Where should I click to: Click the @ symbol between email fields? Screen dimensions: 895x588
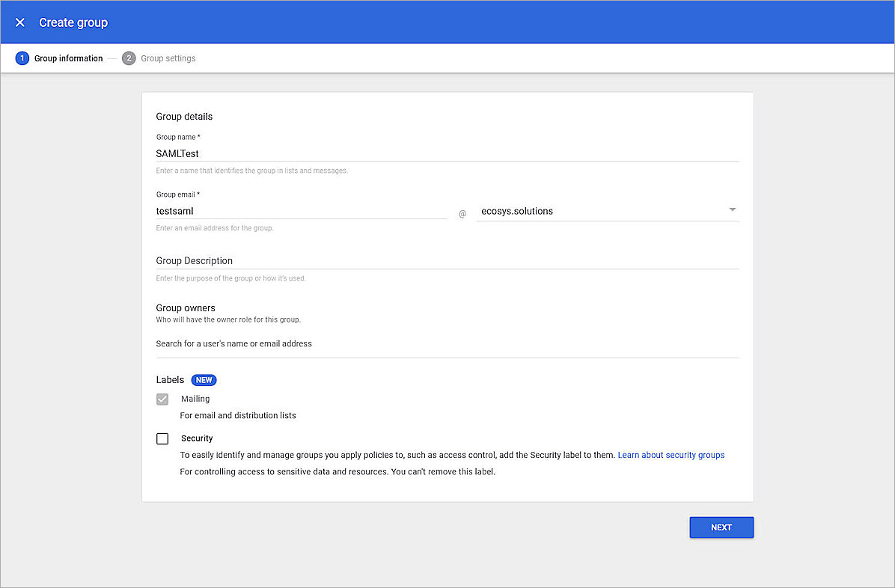[462, 213]
